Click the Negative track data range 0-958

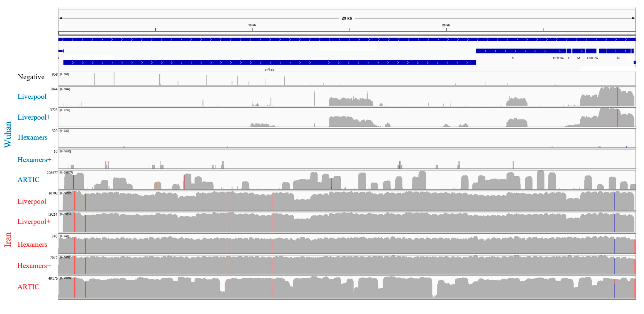[64, 74]
